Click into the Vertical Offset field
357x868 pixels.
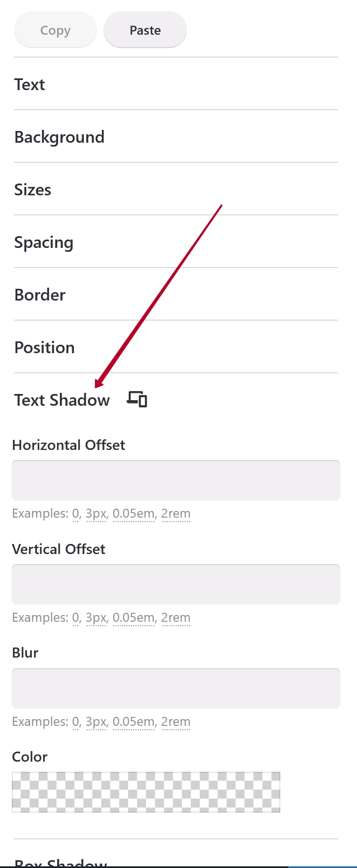(x=176, y=584)
